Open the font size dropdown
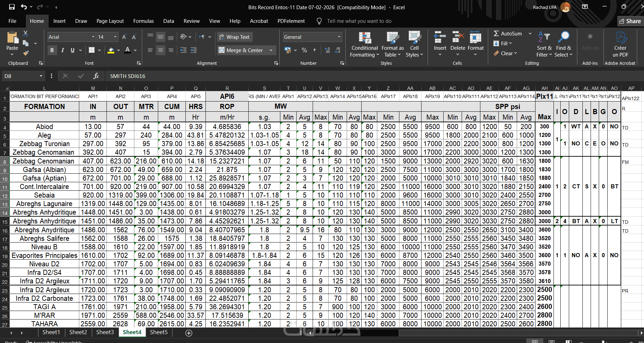 [x=115, y=37]
